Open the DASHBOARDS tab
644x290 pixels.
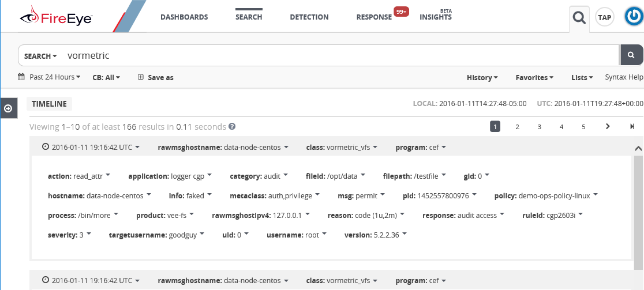click(x=184, y=17)
